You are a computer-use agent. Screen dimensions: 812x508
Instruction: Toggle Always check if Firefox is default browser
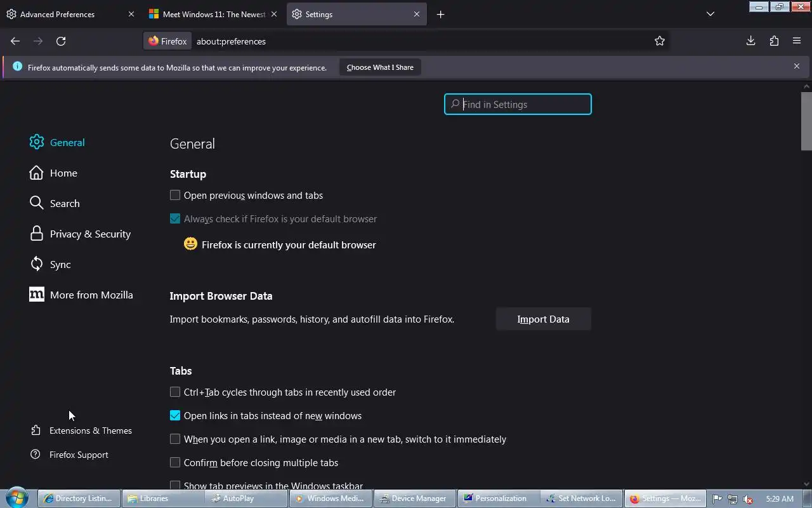(x=175, y=218)
